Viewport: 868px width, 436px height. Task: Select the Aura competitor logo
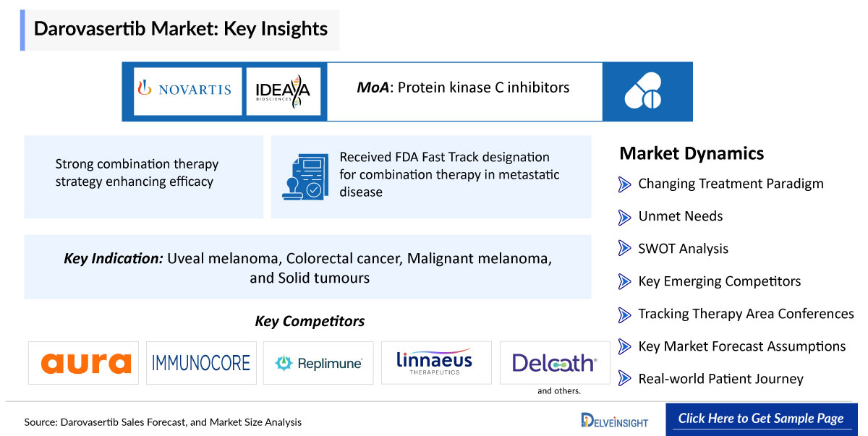(86, 363)
